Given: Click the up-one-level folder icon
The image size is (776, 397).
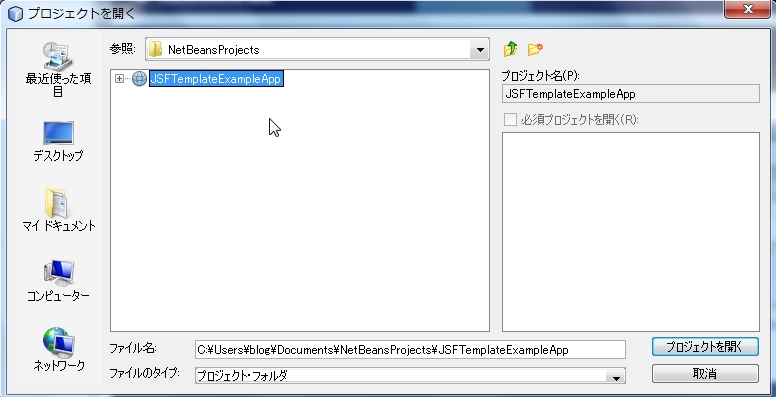Looking at the screenshot, I should [511, 49].
